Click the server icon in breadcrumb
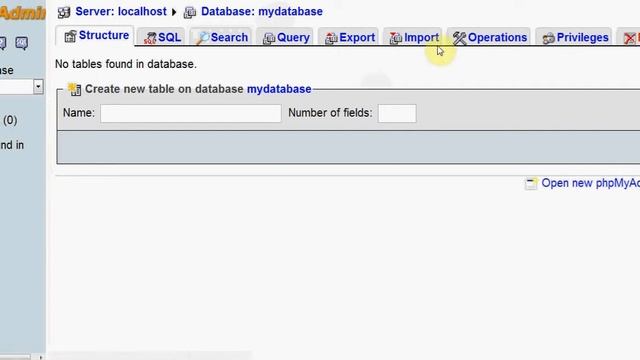The image size is (640, 360). pos(64,12)
